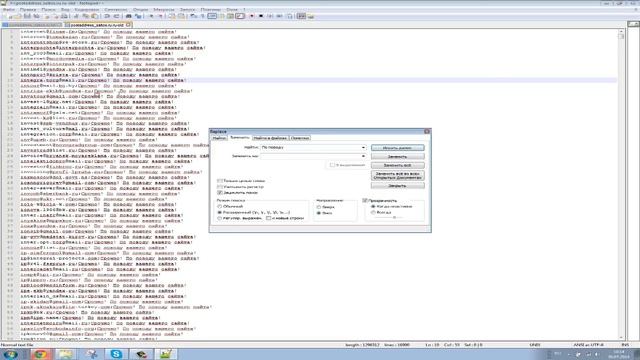The height and width of the screenshot is (360, 640).
Task: Toggle the Word wrap toolbar icon
Action: pos(193,16)
